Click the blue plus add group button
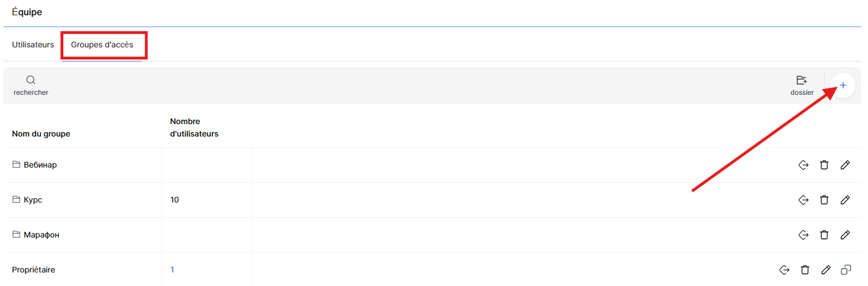 pyautogui.click(x=843, y=85)
